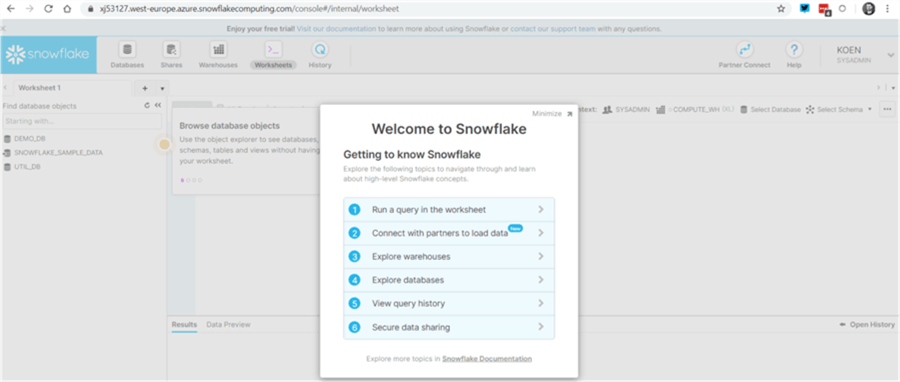
Task: Expand the Explore databases topic
Action: [449, 280]
